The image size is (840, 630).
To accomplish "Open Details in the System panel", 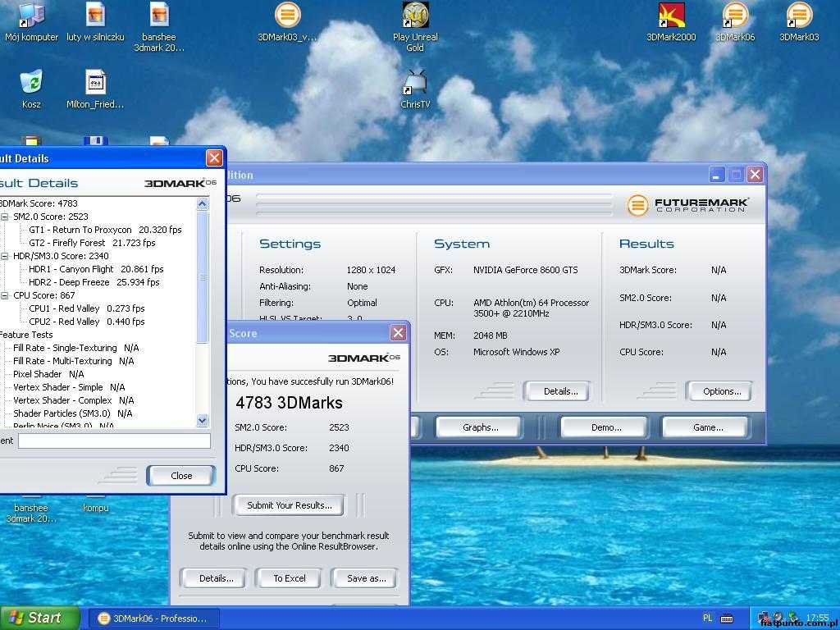I will pos(557,391).
